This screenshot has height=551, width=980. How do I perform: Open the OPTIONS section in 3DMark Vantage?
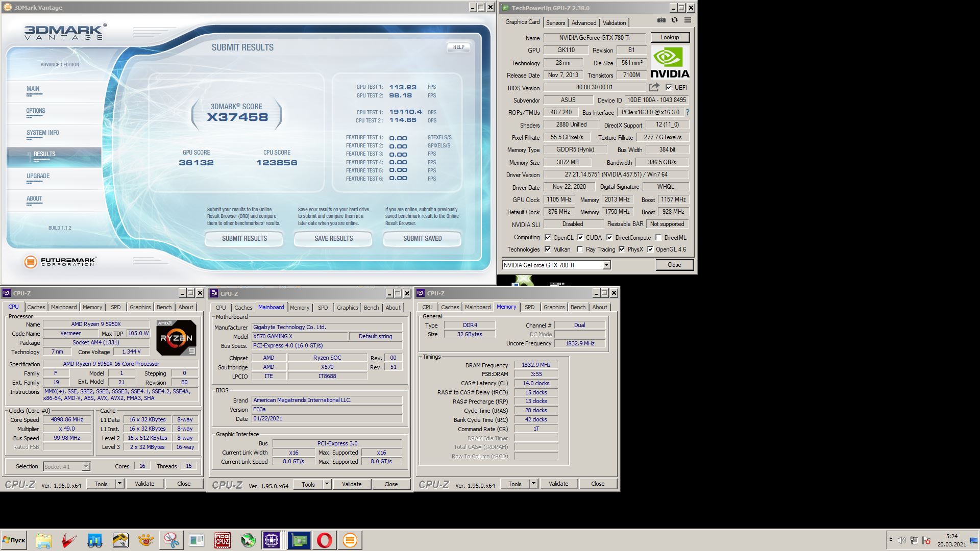[36, 111]
